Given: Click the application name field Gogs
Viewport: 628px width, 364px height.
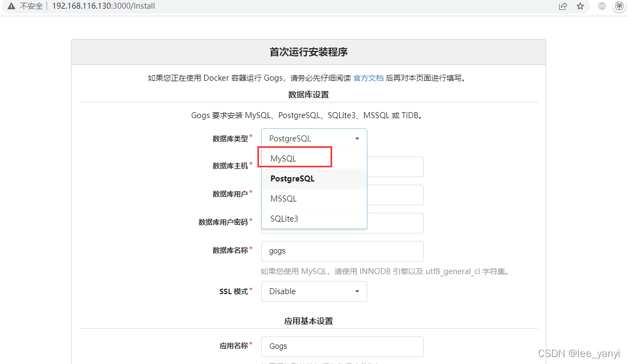Looking at the screenshot, I should coord(342,346).
